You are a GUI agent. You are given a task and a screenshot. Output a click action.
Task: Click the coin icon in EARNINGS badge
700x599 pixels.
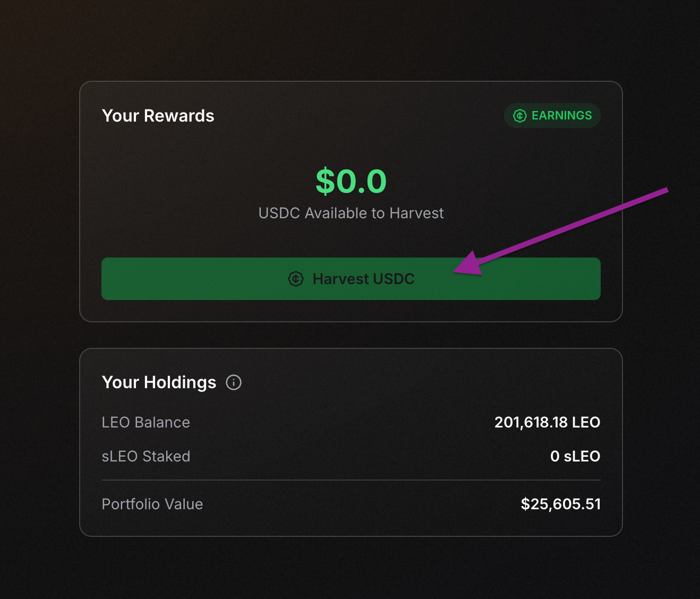tap(519, 116)
